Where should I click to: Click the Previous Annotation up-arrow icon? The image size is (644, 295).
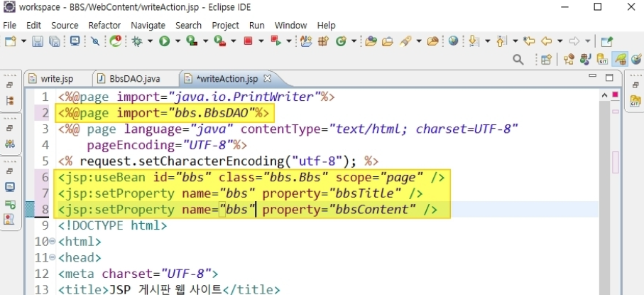[x=501, y=41]
